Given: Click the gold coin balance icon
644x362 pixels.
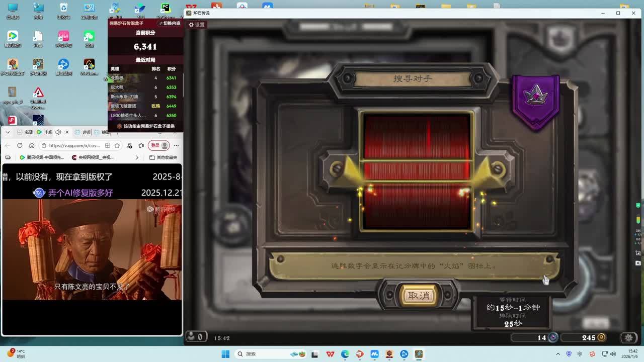Looking at the screenshot, I should click(601, 338).
